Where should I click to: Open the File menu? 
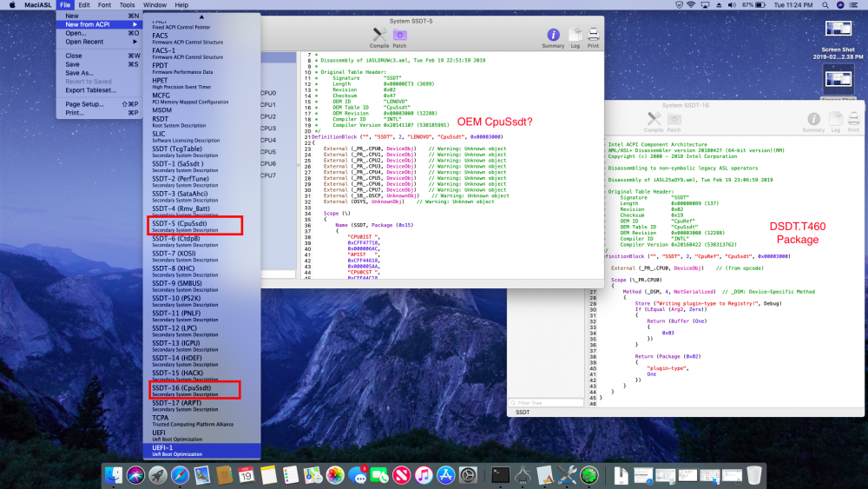65,5
